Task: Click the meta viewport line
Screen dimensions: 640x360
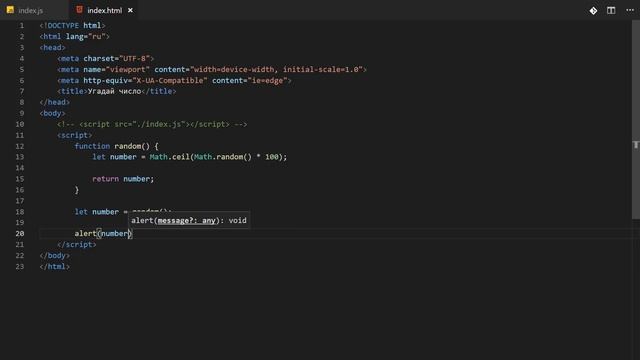Action: [x=212, y=70]
